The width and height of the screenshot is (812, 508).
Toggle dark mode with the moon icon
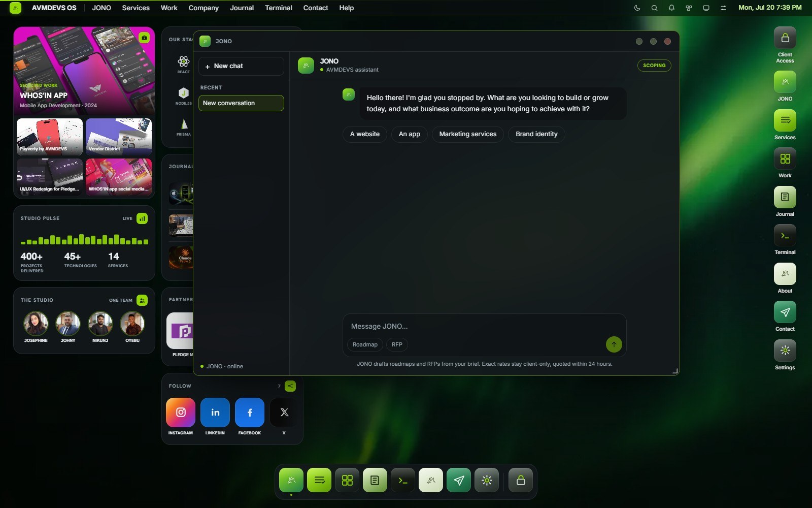click(x=637, y=8)
